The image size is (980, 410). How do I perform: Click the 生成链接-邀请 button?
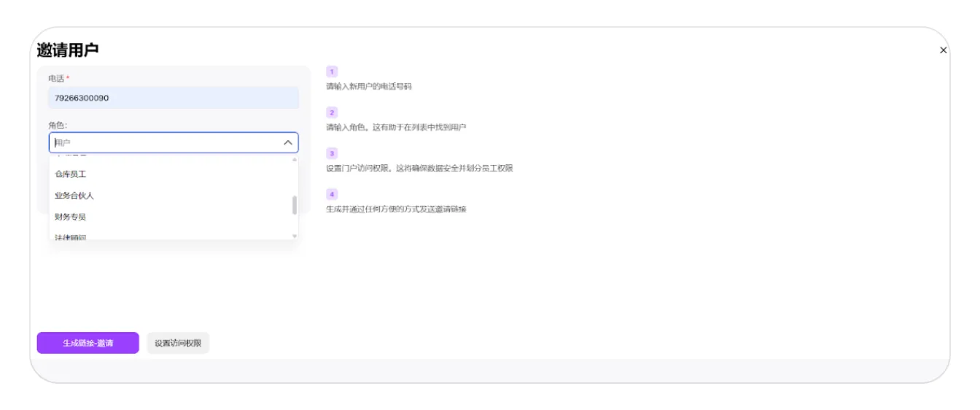87,343
